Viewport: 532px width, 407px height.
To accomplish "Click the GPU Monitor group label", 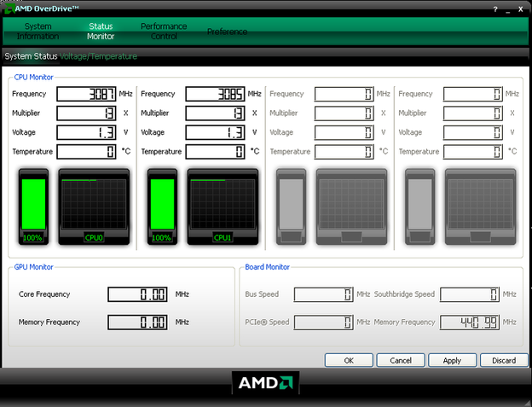I will click(x=33, y=267).
